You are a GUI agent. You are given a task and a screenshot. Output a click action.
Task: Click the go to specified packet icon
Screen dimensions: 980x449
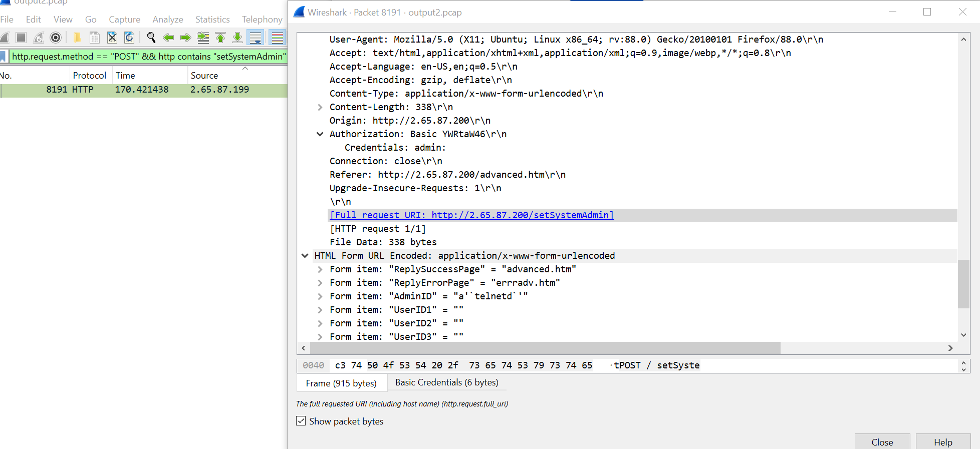coord(203,38)
